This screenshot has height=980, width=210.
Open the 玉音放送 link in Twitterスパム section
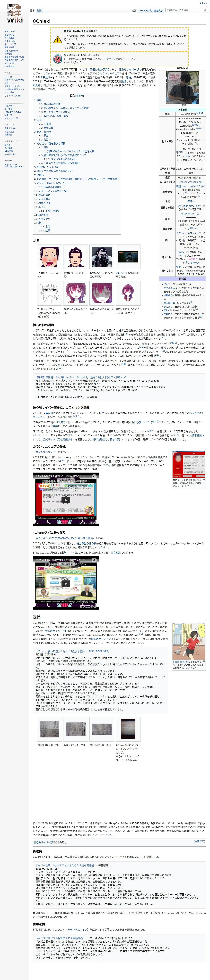point(116,552)
